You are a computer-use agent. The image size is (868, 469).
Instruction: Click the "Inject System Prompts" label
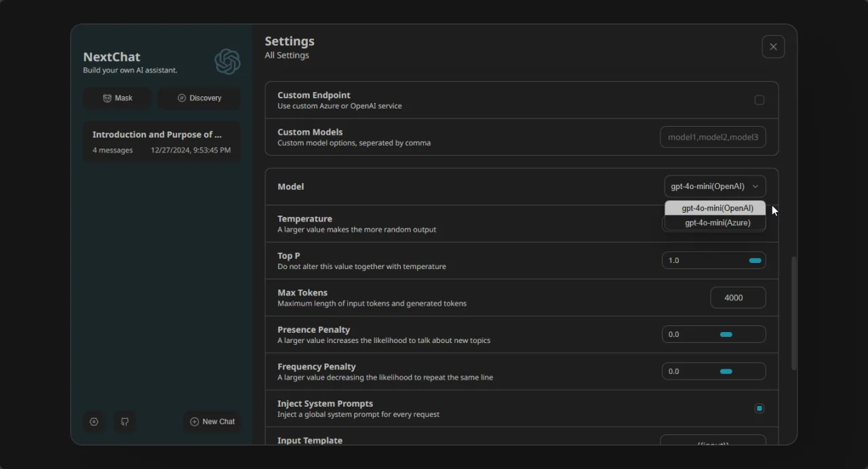(325, 404)
